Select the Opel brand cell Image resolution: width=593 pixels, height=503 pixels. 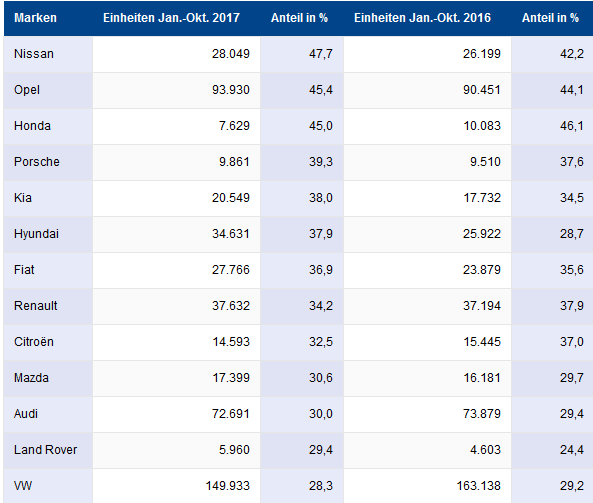(x=48, y=90)
